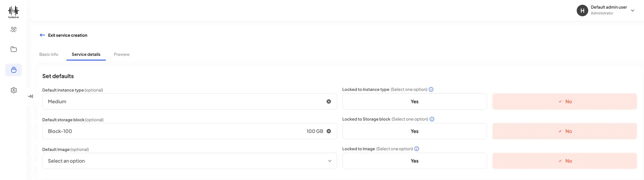Clear the Block-100 storage block selection

tap(329, 131)
